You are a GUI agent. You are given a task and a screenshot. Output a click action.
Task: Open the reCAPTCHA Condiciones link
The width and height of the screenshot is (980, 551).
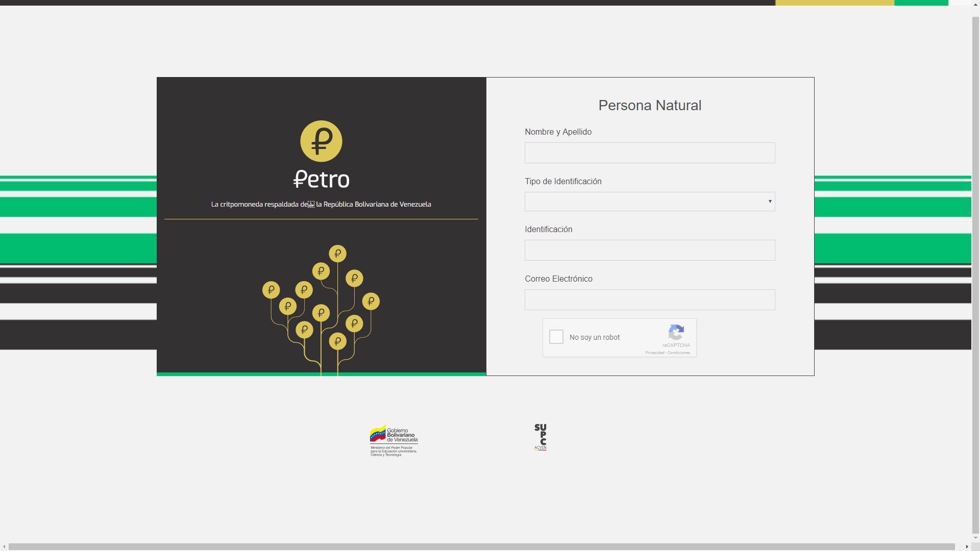tap(679, 353)
